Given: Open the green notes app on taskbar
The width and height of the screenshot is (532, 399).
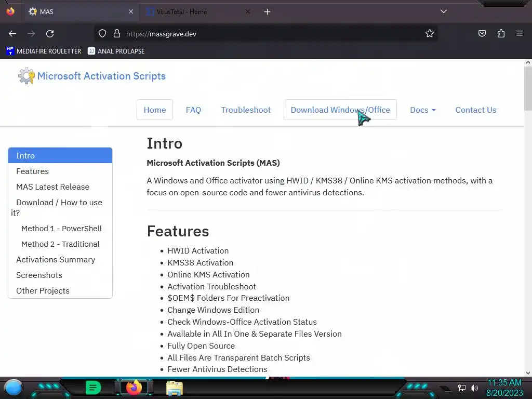Looking at the screenshot, I should point(93,388).
